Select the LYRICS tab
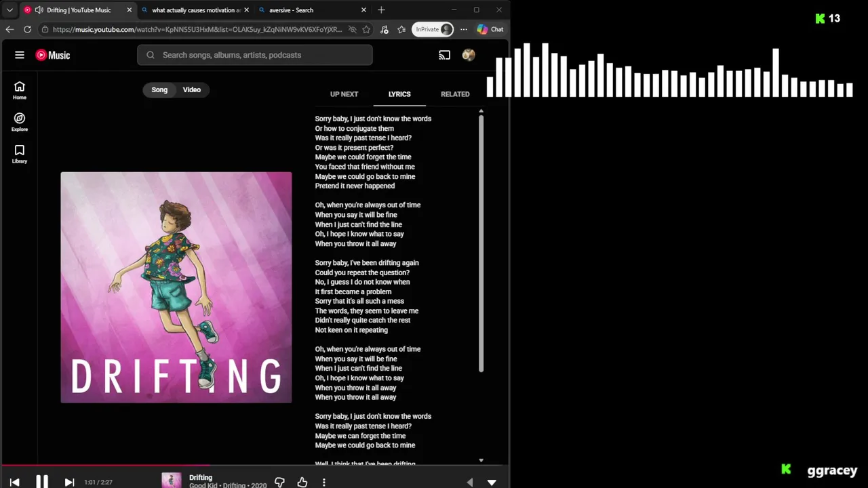The width and height of the screenshot is (868, 488). point(399,94)
